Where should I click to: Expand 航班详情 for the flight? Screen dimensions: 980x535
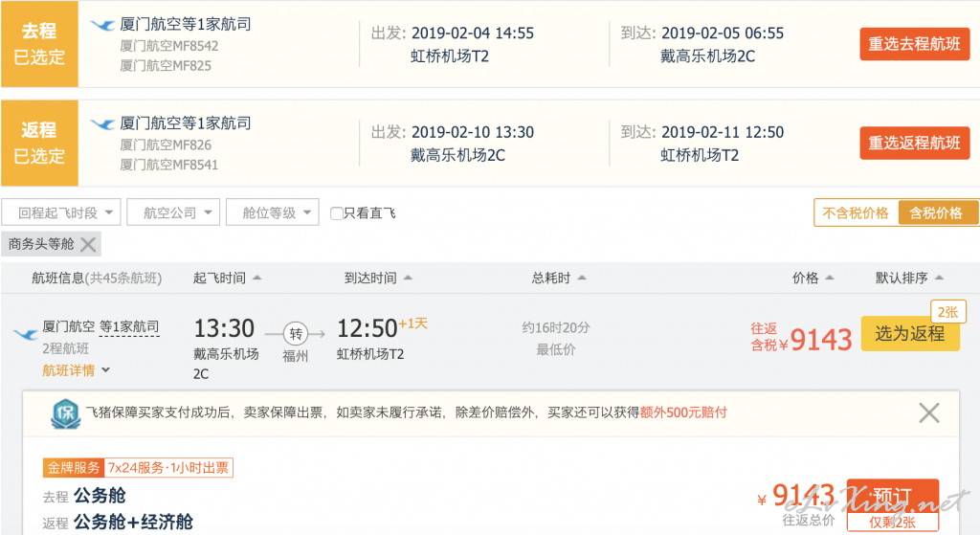76,370
